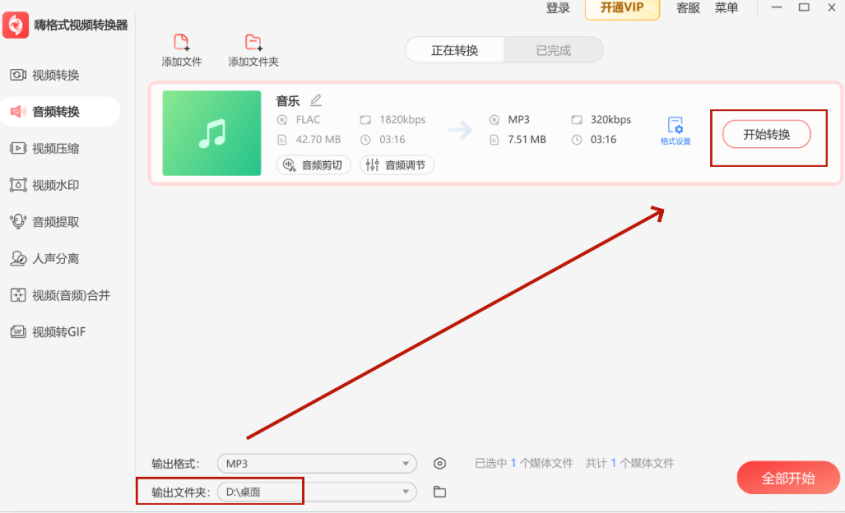Open 音频提取 sidebar item
The image size is (845, 513).
(x=45, y=221)
